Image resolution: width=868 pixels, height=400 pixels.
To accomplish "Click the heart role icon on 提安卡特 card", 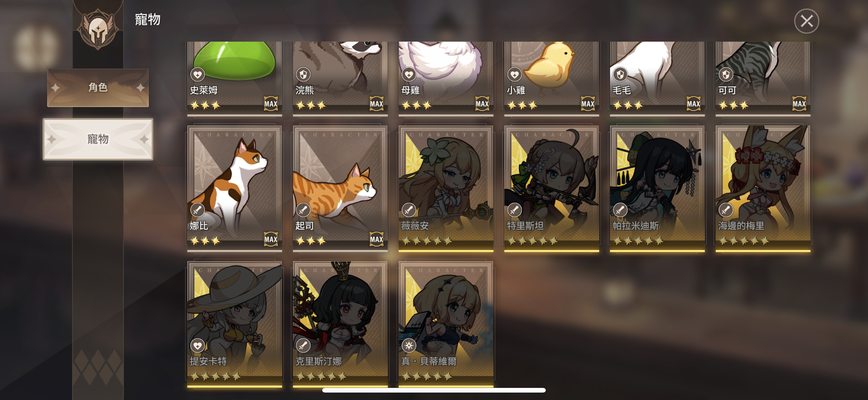I will pos(198,345).
